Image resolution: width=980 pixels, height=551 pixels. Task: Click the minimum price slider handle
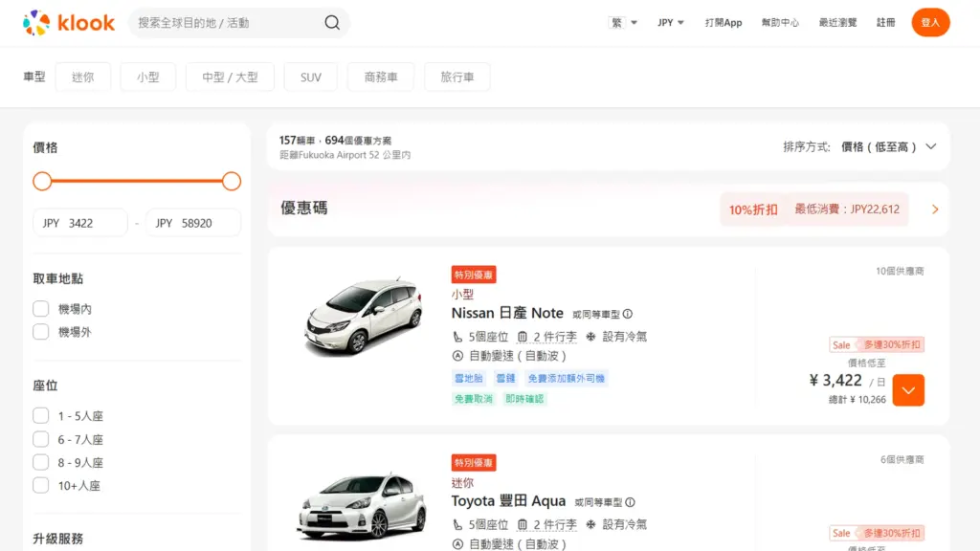(x=42, y=181)
